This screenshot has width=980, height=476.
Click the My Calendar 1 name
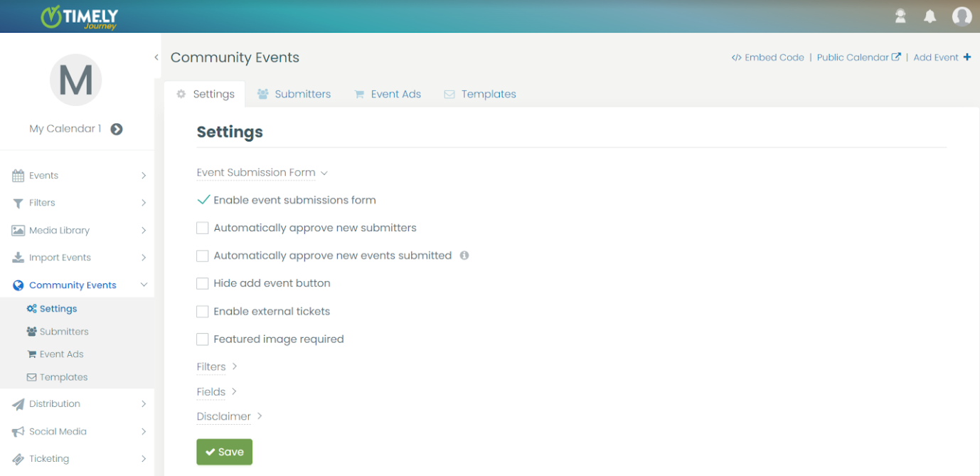point(65,129)
